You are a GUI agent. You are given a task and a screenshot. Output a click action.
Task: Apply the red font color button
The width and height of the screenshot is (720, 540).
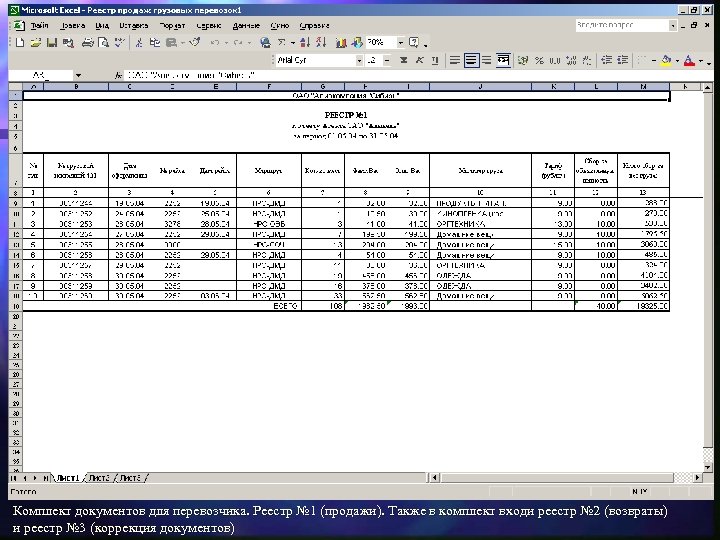[689, 60]
